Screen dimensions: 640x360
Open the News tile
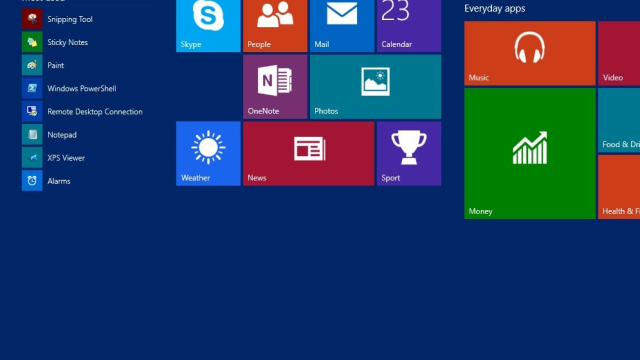click(309, 153)
